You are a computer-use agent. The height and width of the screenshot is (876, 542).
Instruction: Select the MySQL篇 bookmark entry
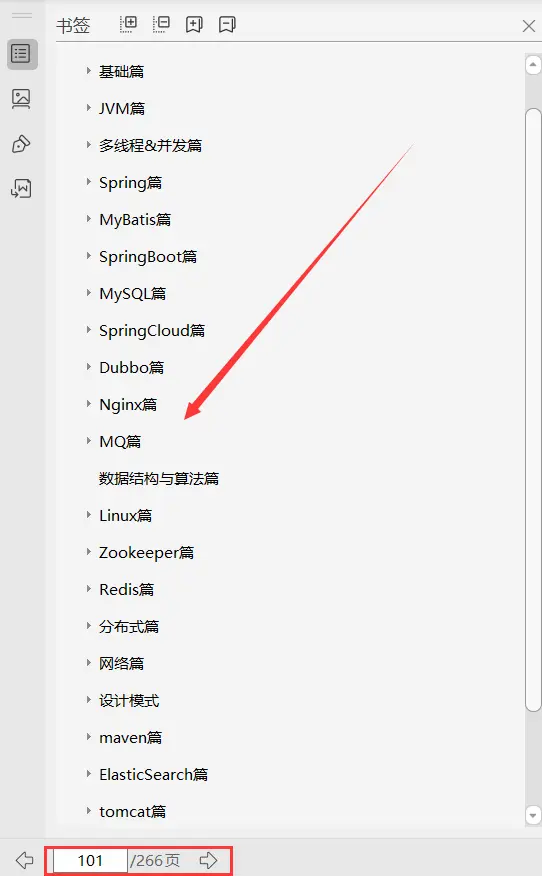132,294
